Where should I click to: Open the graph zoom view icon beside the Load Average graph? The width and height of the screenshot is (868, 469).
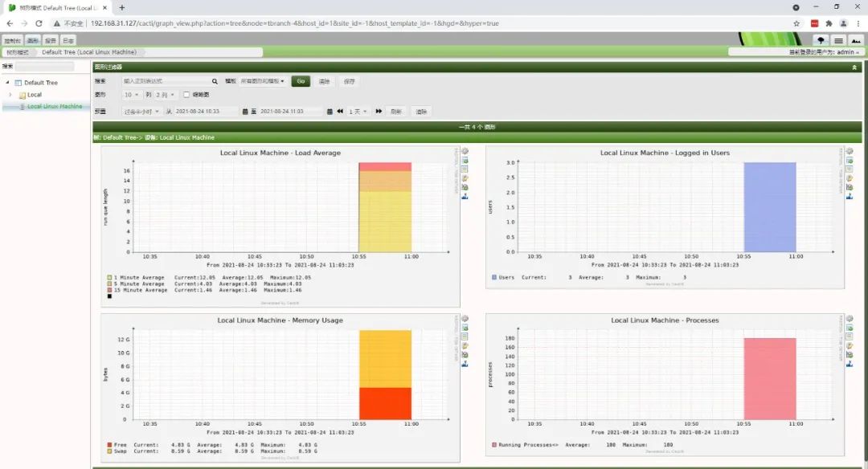click(x=465, y=161)
